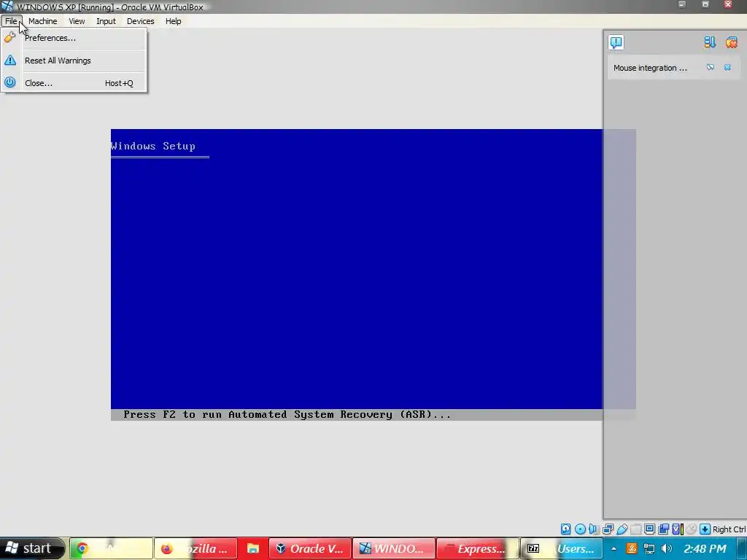Switch to the Chrome taskbar button

[111, 548]
